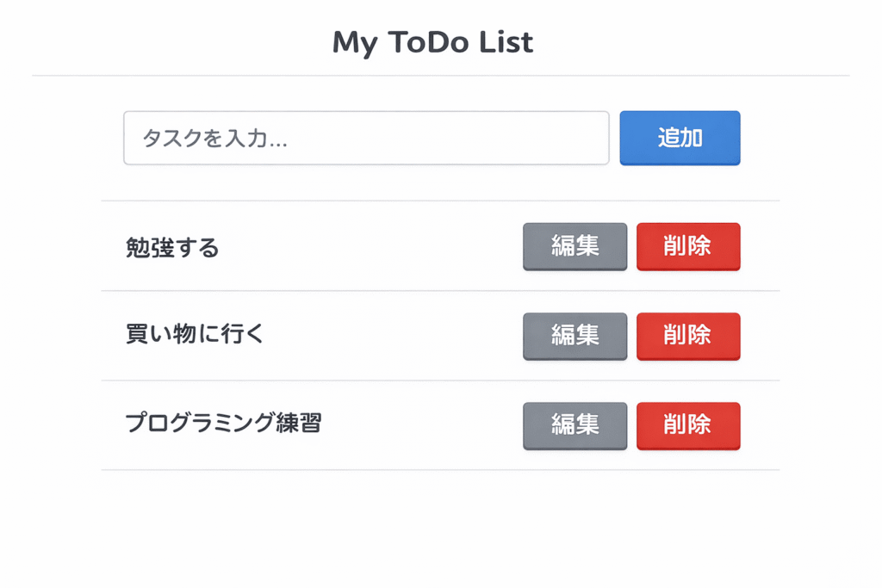The height and width of the screenshot is (588, 882).
Task: Click the gray edit button on top row
Action: (575, 247)
